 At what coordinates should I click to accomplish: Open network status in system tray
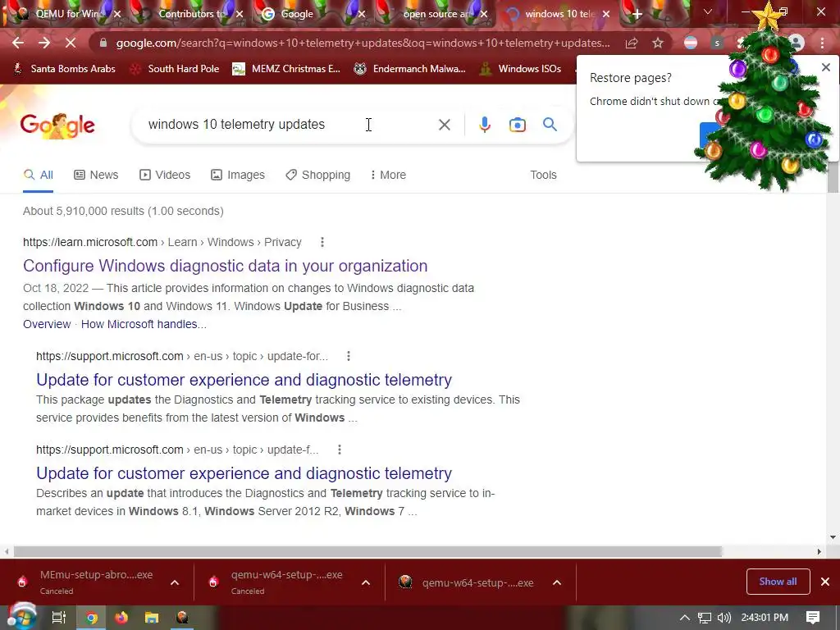(x=704, y=618)
